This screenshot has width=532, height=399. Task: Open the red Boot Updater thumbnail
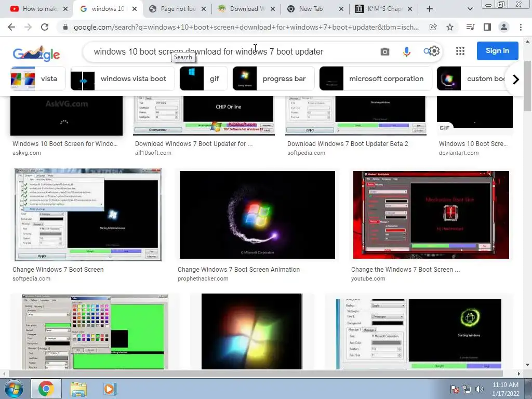pyautogui.click(x=431, y=215)
